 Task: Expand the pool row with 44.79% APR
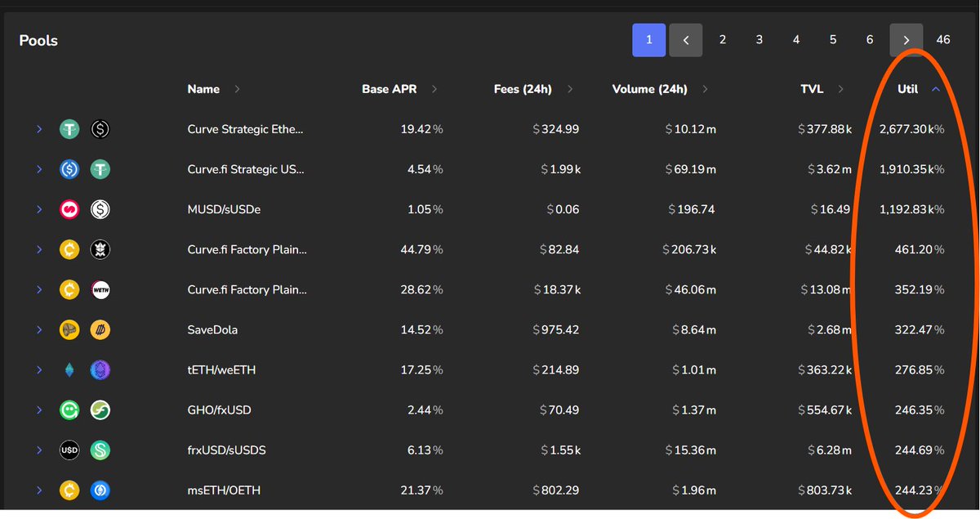point(38,249)
